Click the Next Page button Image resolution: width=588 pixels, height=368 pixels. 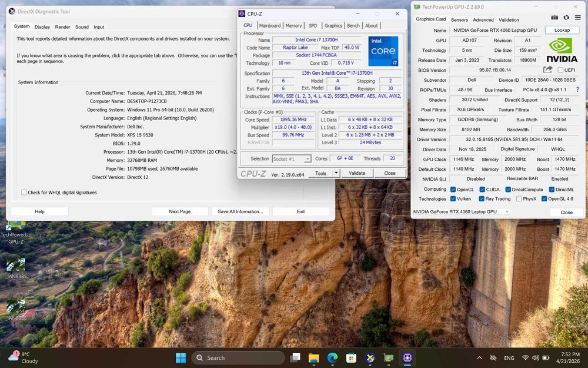[179, 211]
